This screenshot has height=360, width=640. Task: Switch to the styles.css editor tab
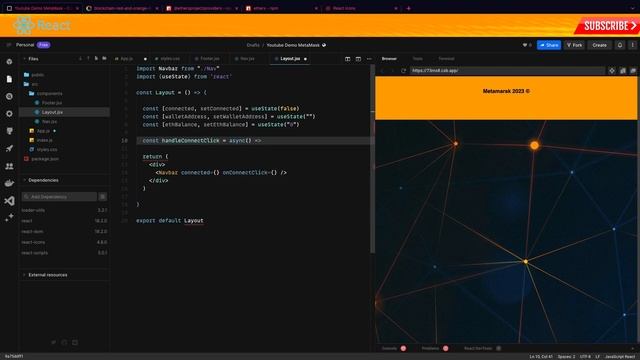[167, 59]
